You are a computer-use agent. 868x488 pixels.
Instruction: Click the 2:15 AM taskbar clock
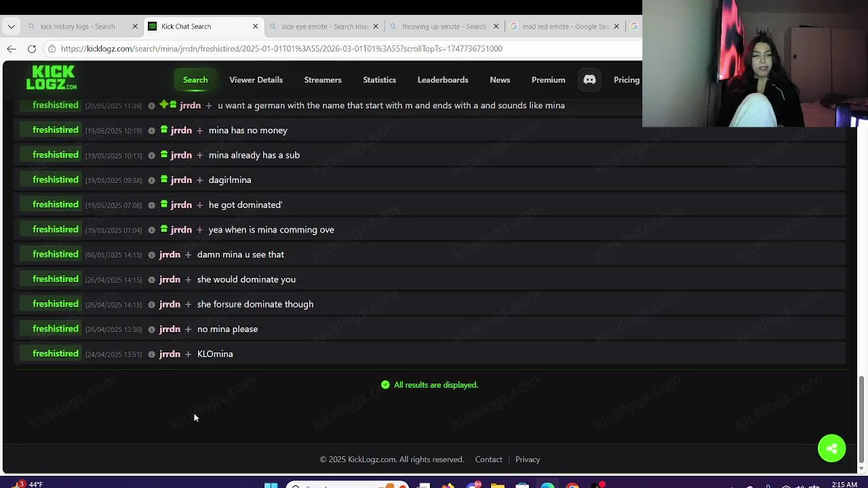coord(844,485)
